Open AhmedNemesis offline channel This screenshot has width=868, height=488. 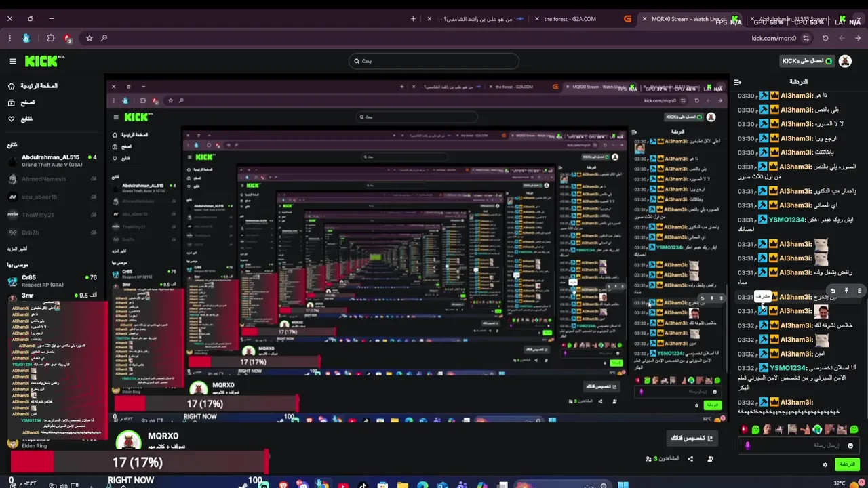52,179
